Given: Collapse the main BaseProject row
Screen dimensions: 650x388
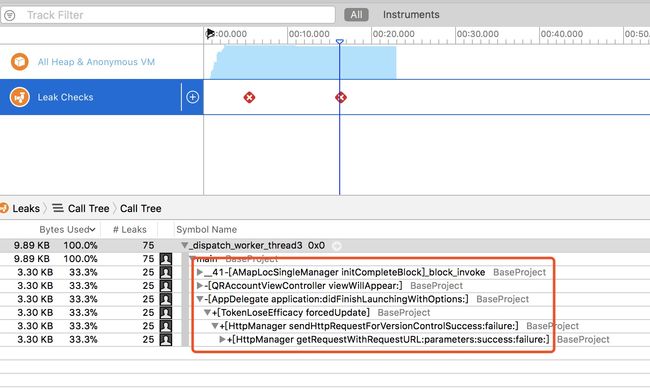Looking at the screenshot, I should 192,259.
